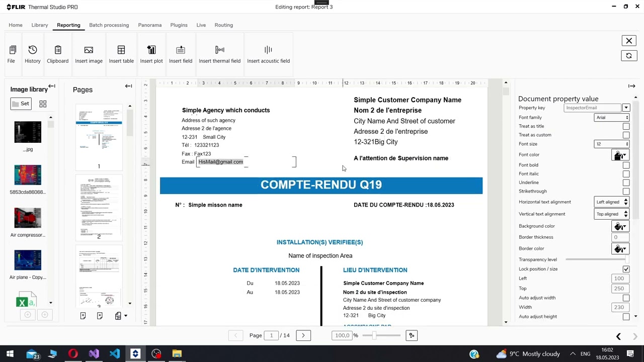This screenshot has height=362, width=644.
Task: Click Insert table tool
Action: (x=121, y=54)
